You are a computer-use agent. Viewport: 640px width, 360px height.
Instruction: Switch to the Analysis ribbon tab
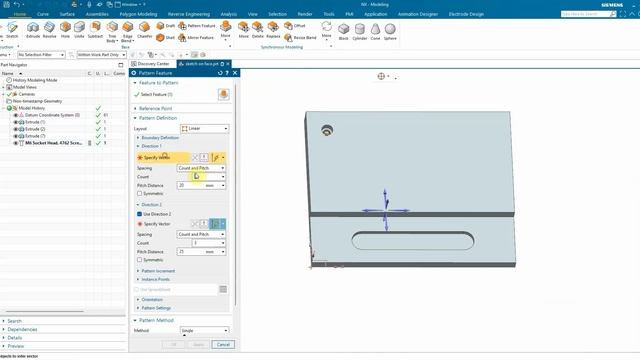[x=229, y=14]
